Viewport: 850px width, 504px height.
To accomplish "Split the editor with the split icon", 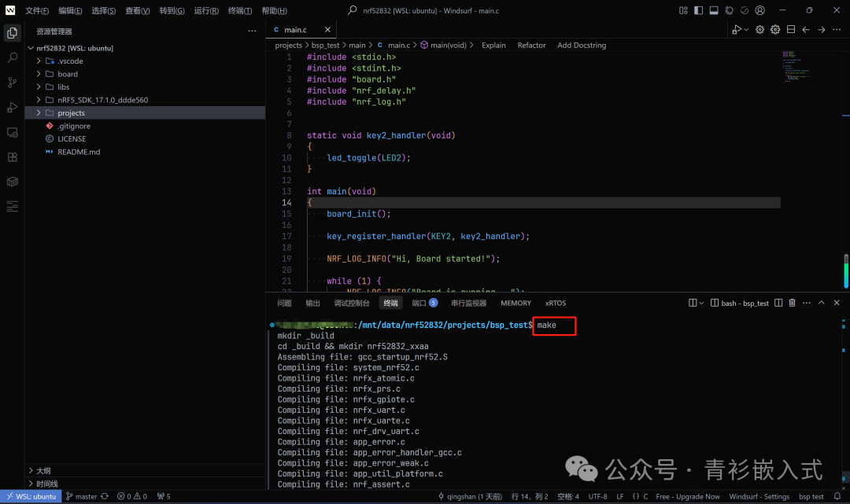I will point(791,28).
